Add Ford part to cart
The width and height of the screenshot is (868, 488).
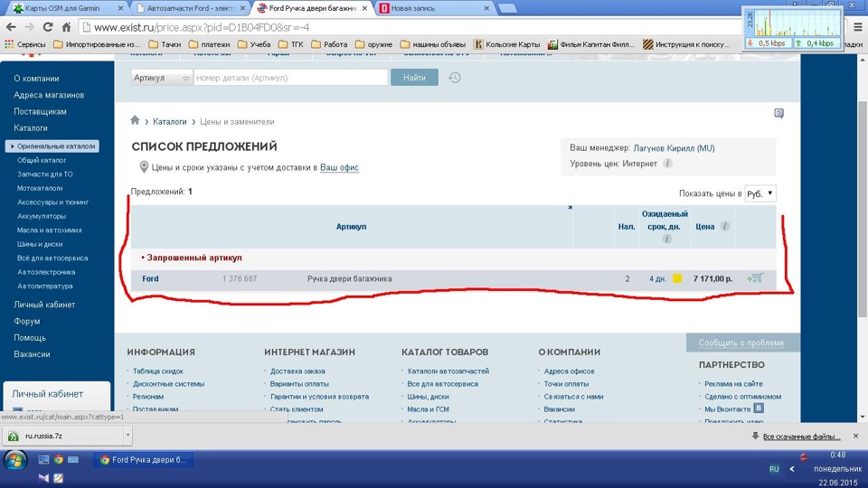tap(755, 278)
